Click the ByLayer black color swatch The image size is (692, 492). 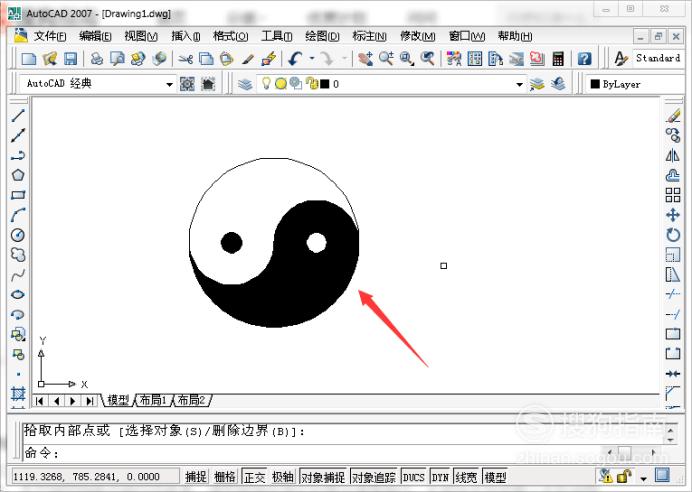point(595,84)
